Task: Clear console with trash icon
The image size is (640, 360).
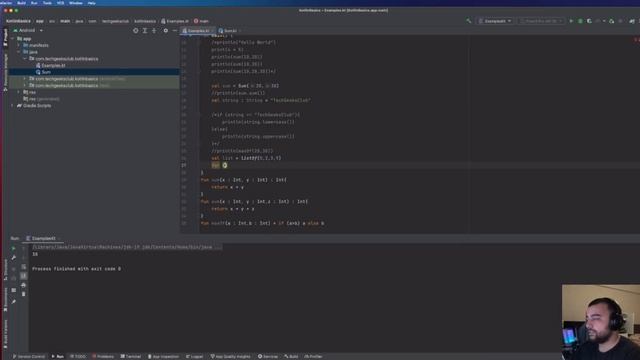Action: (23, 294)
